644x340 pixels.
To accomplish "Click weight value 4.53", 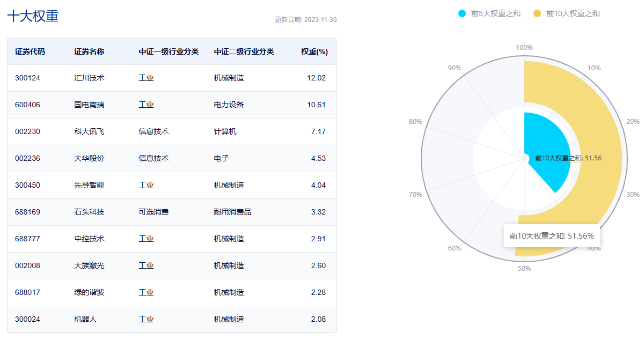I will click(318, 158).
